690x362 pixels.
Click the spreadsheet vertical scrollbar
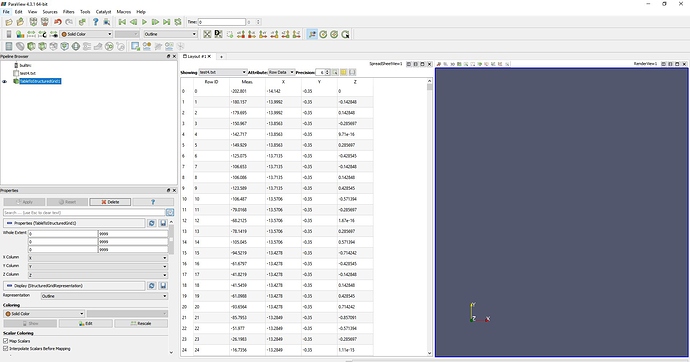429,217
